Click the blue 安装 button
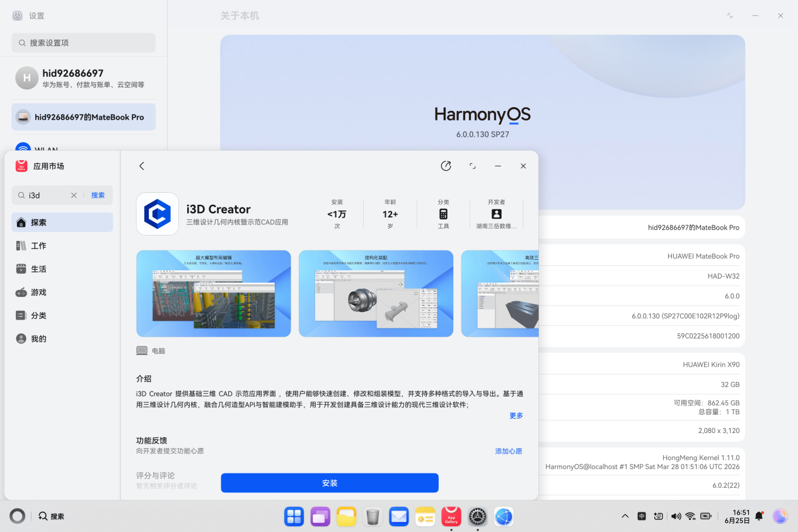 [330, 483]
